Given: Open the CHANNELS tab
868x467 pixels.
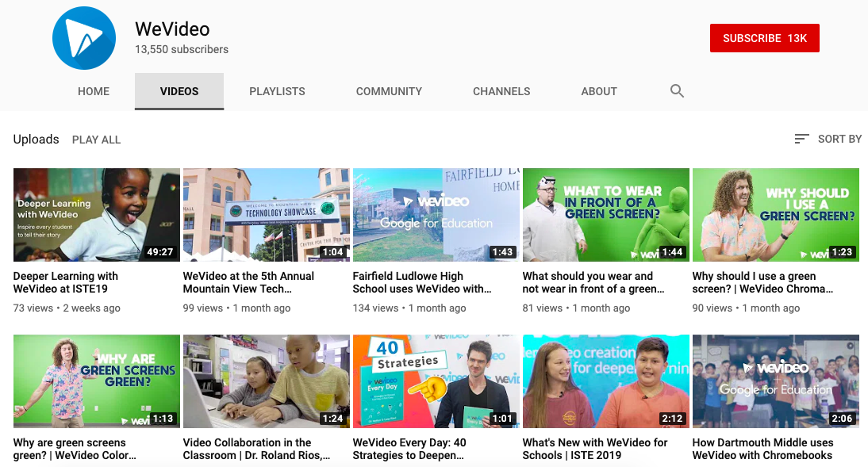Looking at the screenshot, I should (501, 91).
